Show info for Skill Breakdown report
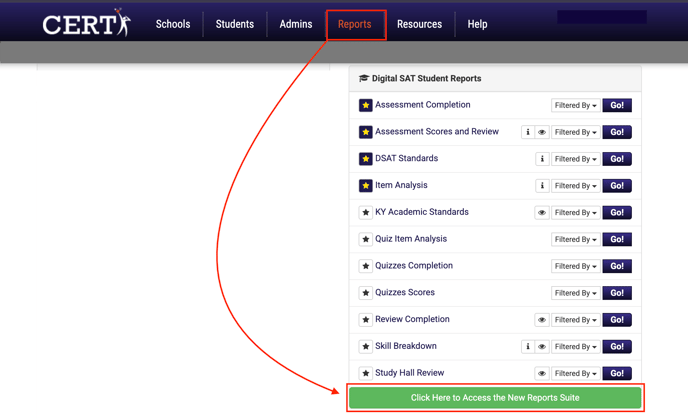Image resolution: width=688 pixels, height=419 pixels. click(527, 347)
